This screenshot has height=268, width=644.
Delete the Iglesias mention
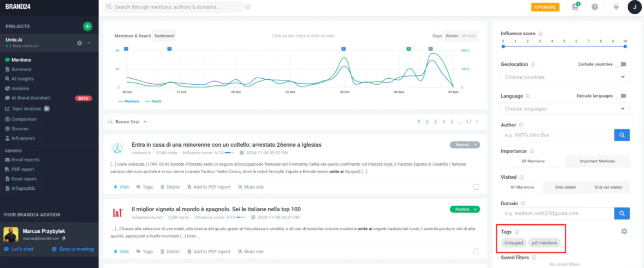(x=170, y=187)
